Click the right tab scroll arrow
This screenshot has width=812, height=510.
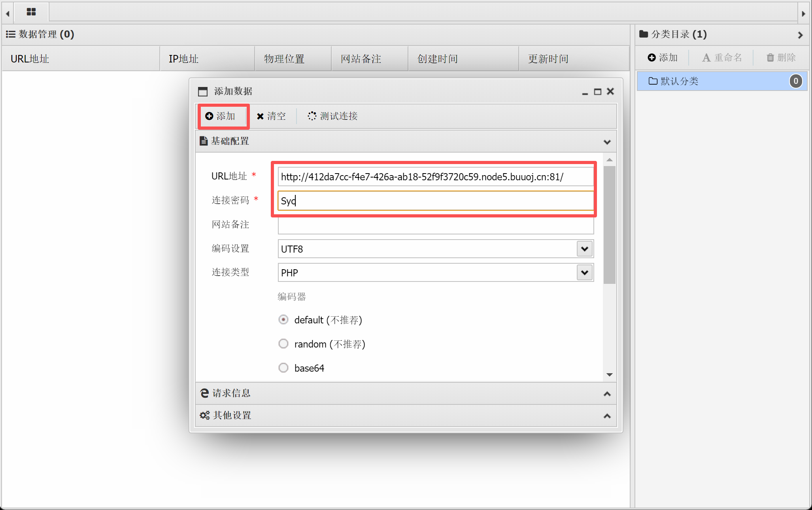pos(803,14)
